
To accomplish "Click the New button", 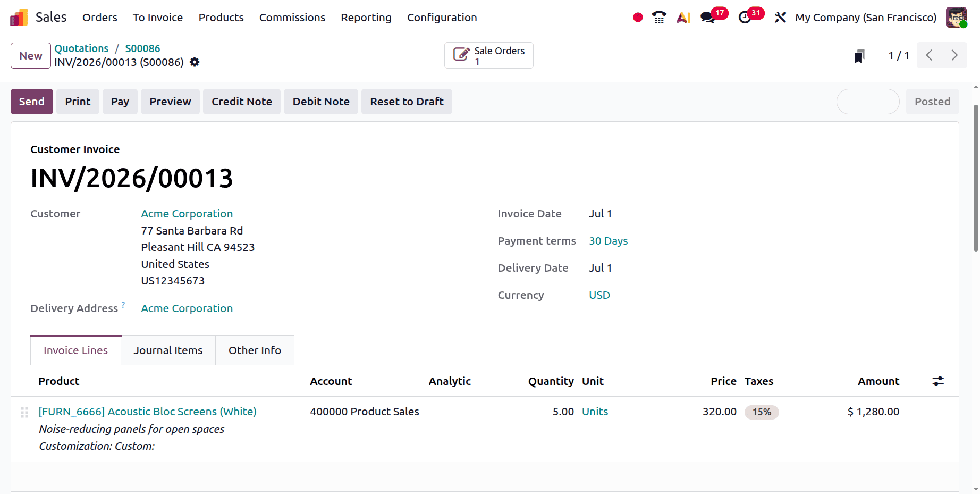I will point(31,56).
